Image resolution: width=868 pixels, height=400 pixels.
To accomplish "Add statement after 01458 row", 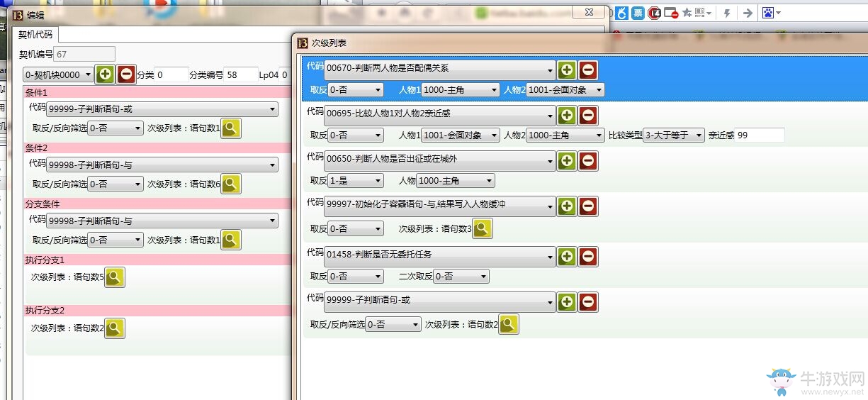I will pos(567,256).
